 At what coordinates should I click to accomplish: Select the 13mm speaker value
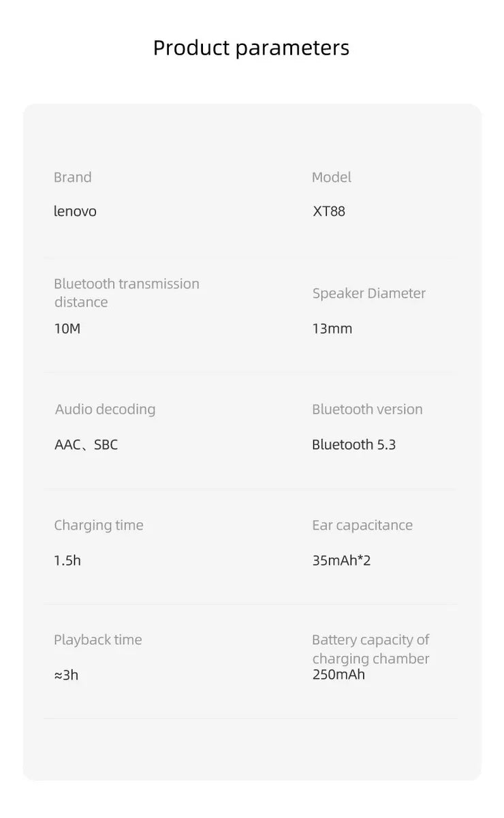[332, 329]
